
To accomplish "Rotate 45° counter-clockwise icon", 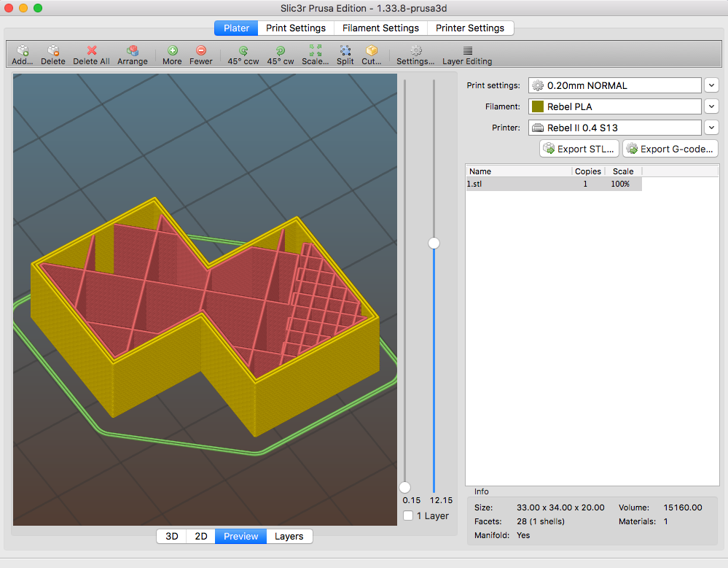I will click(x=243, y=51).
